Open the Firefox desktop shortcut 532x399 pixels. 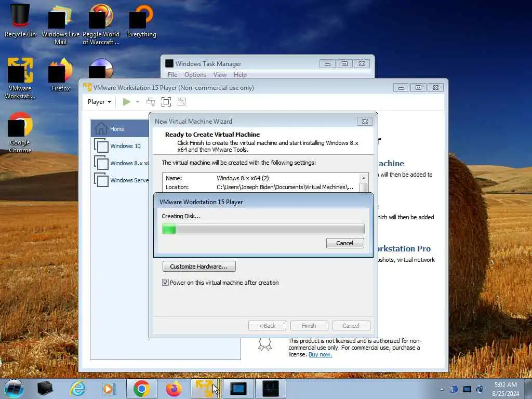[x=60, y=75]
